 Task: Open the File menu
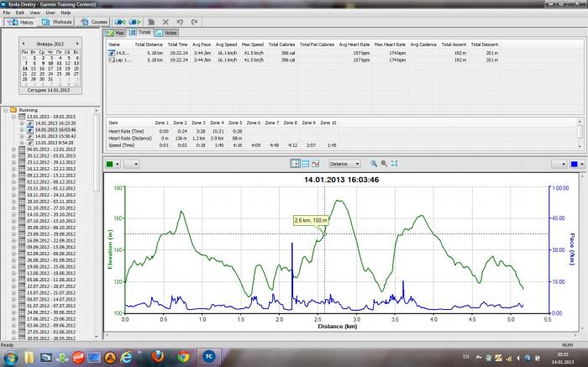(7, 13)
